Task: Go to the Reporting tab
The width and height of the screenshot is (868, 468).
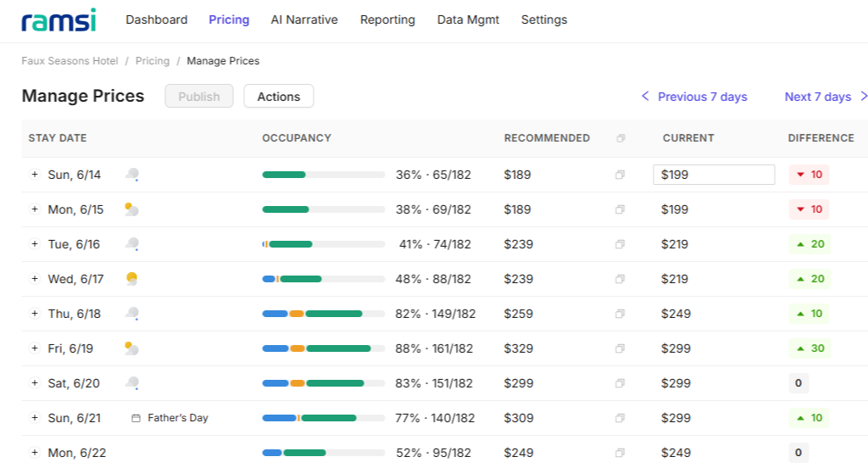Action: pyautogui.click(x=387, y=20)
